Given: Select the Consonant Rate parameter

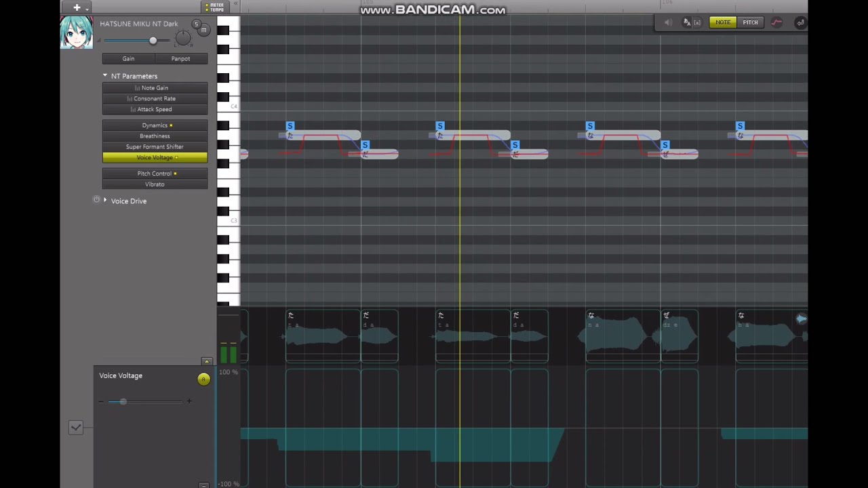Looking at the screenshot, I should 155,99.
